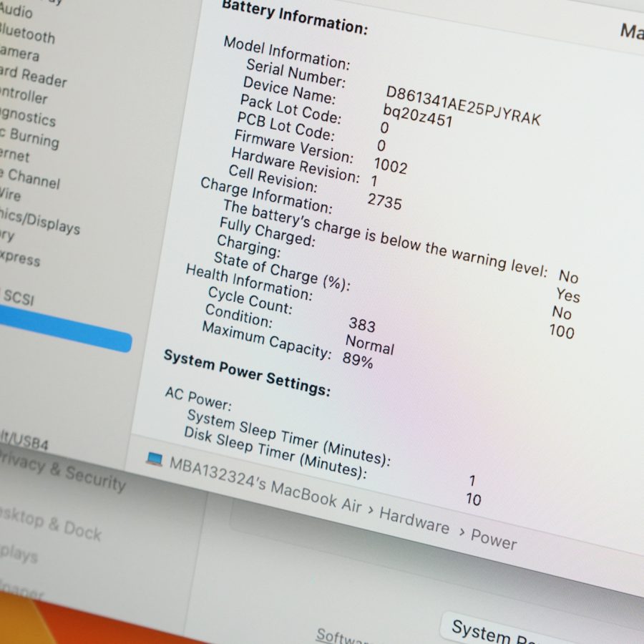Click the Condition label

coord(238,316)
